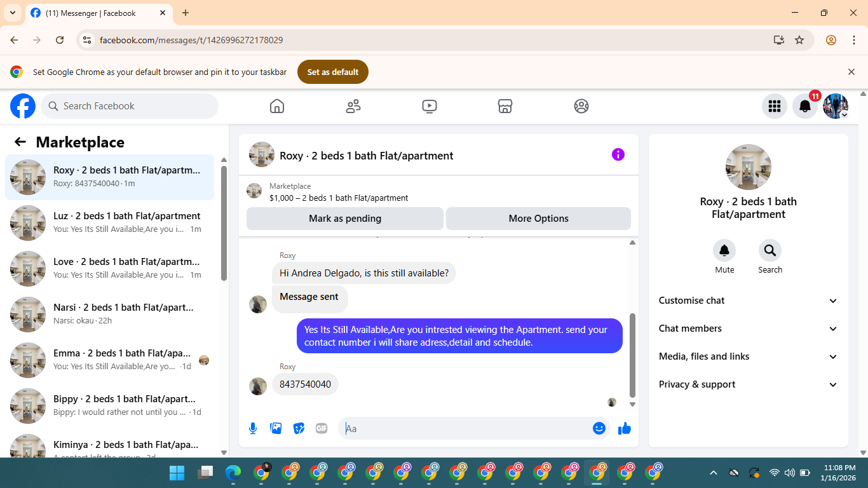Close the Messenger browser tab
The height and width of the screenshot is (488, 868).
click(163, 13)
